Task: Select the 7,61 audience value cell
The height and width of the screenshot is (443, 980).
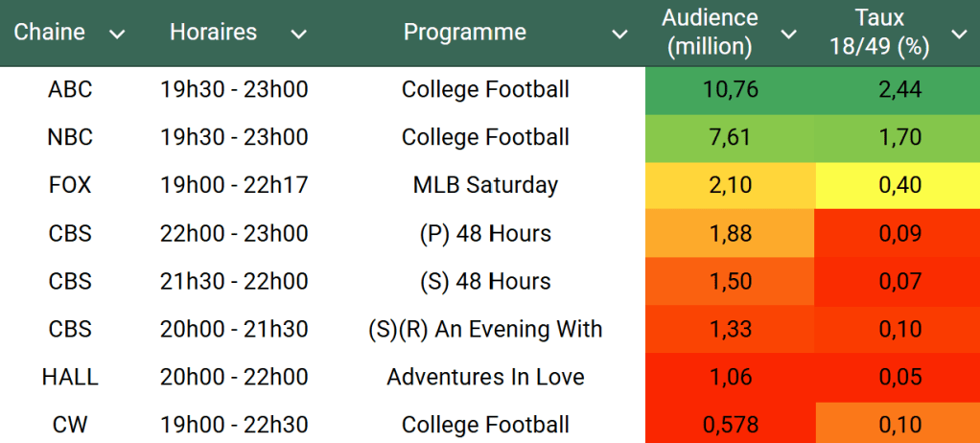Action: pos(729,137)
